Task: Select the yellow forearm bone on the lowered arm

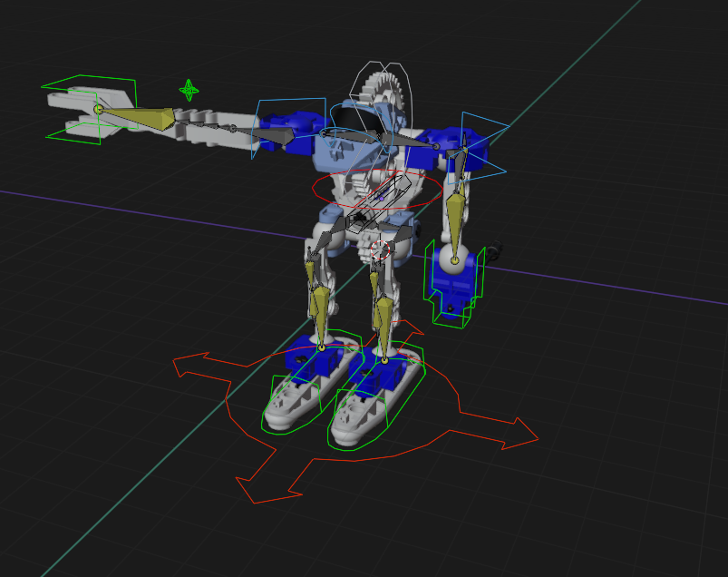Action: tap(455, 225)
